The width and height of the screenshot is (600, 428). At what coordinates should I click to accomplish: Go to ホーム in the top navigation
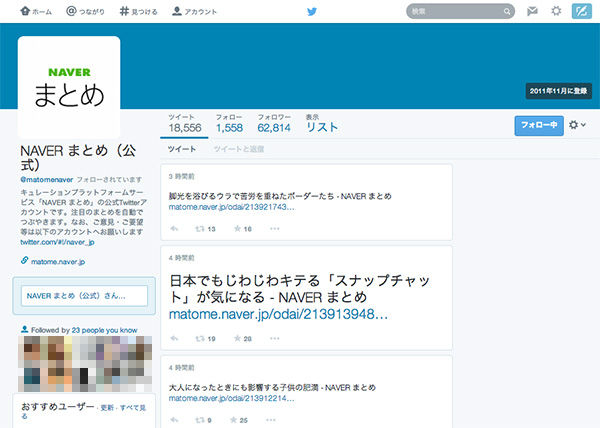(x=36, y=11)
